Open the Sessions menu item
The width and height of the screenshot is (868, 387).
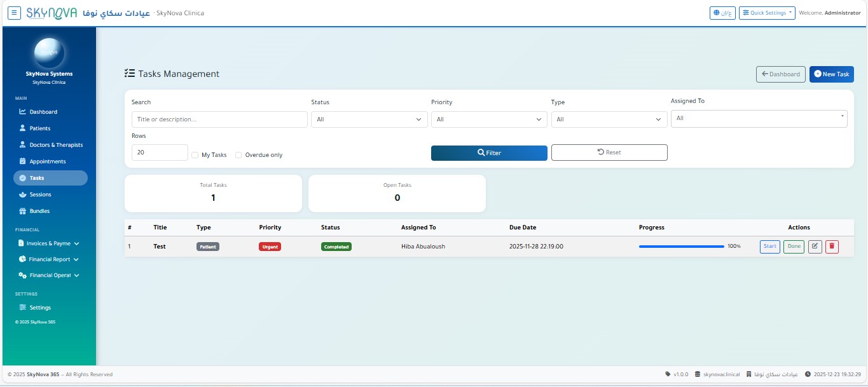(x=40, y=194)
